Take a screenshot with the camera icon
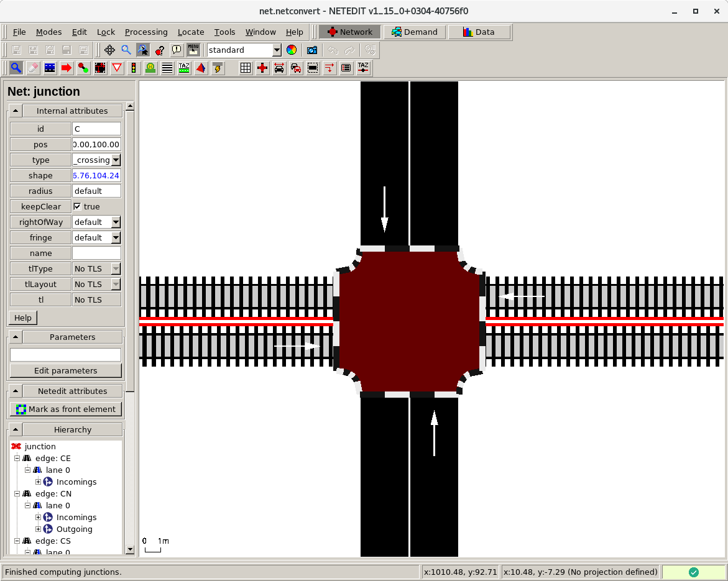Image resolution: width=728 pixels, height=581 pixels. coord(312,50)
